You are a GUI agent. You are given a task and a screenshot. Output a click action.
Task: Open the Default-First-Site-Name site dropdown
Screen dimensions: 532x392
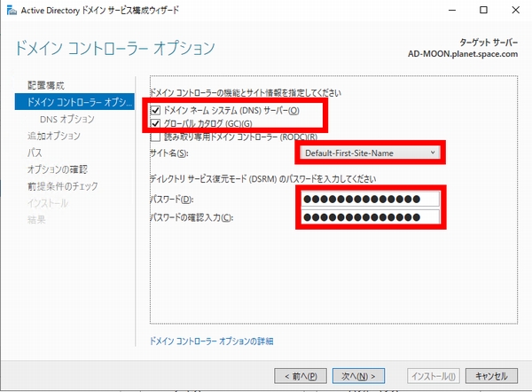[370, 153]
